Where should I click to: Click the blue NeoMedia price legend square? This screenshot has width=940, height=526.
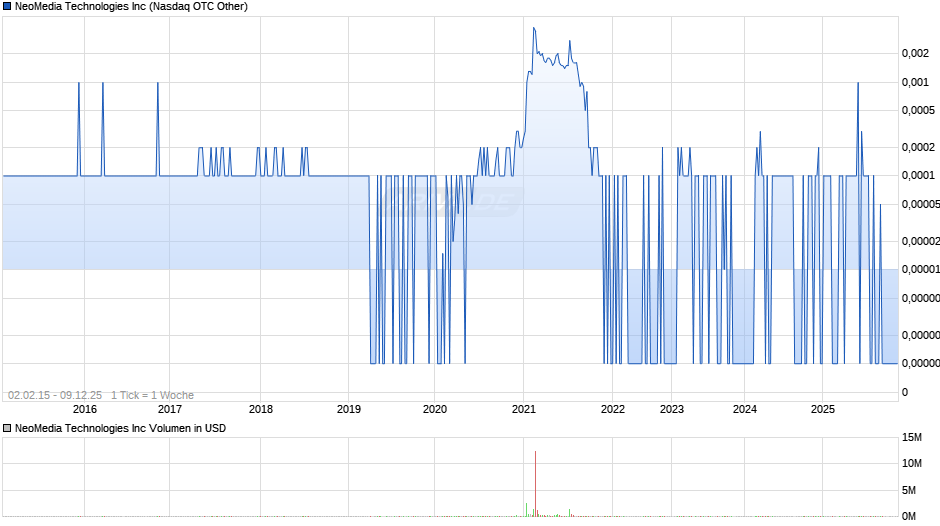[x=7, y=7]
